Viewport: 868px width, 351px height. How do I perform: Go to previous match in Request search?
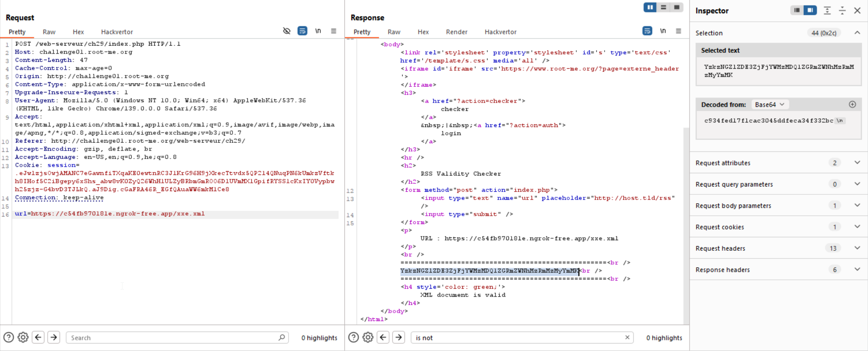point(38,338)
